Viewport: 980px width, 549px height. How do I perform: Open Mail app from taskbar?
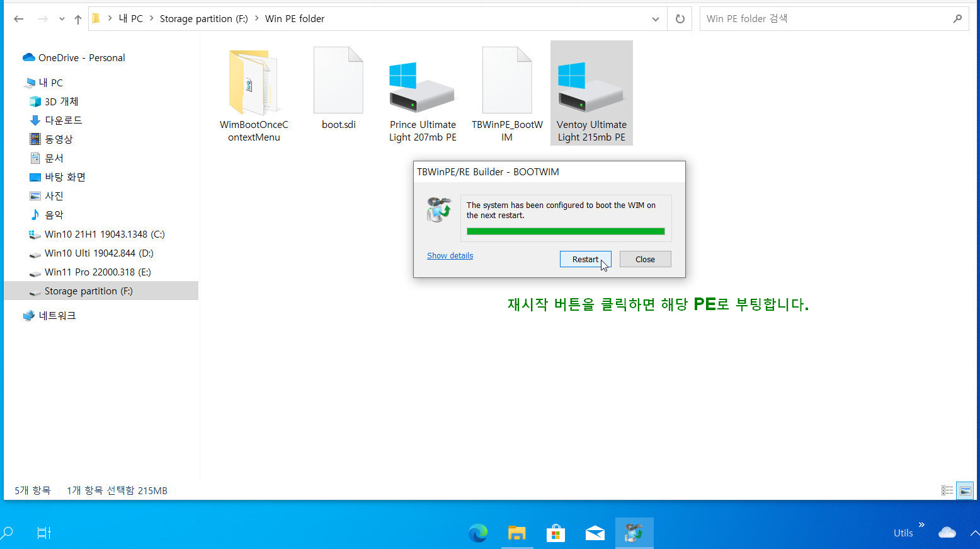click(x=595, y=533)
